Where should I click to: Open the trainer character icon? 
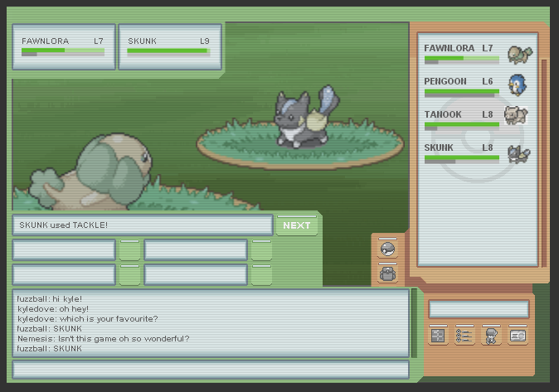coord(491,336)
